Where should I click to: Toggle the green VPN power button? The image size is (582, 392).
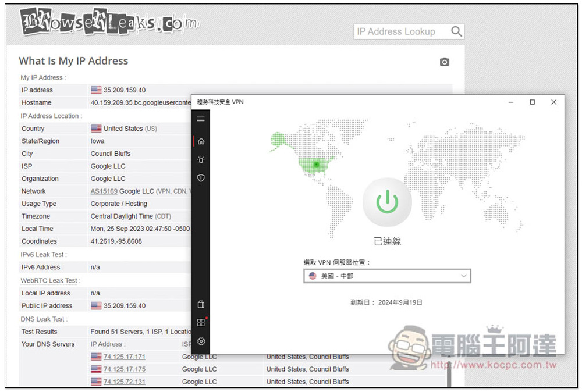387,202
